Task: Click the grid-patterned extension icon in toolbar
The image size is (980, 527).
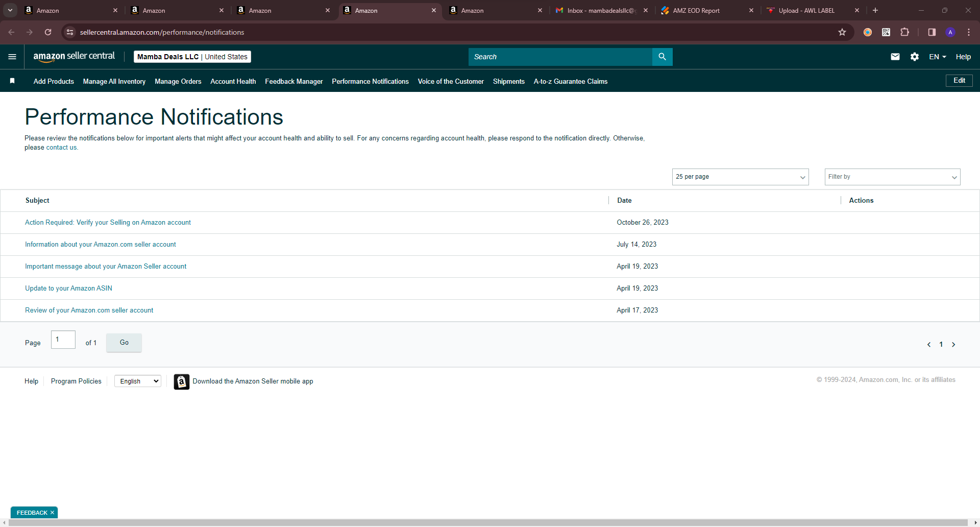Action: click(x=886, y=32)
